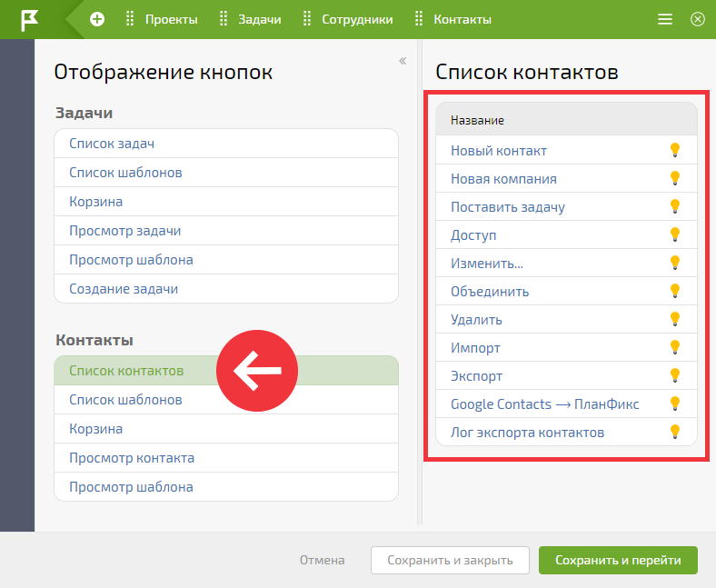Select Корзина under Задачи
This screenshot has height=588, width=716.
coord(226,202)
